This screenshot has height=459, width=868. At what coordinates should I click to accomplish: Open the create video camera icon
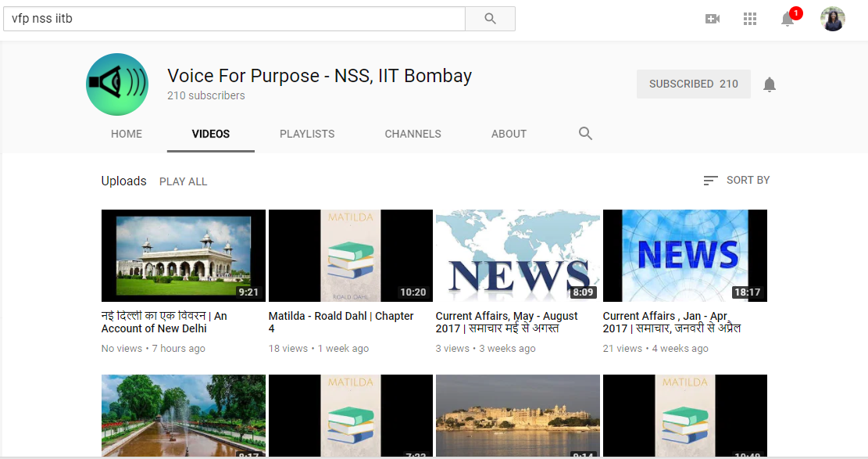tap(712, 19)
